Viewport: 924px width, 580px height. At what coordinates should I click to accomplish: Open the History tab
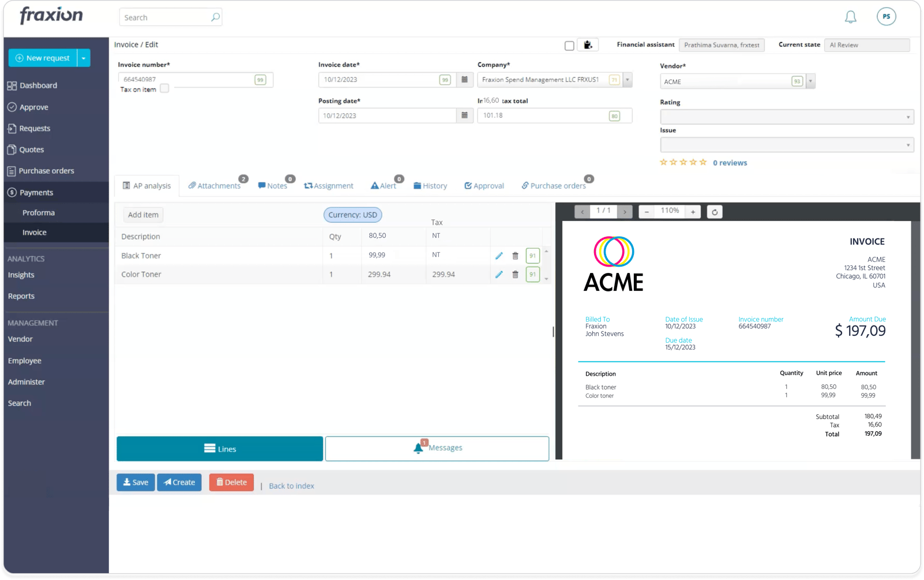(430, 185)
